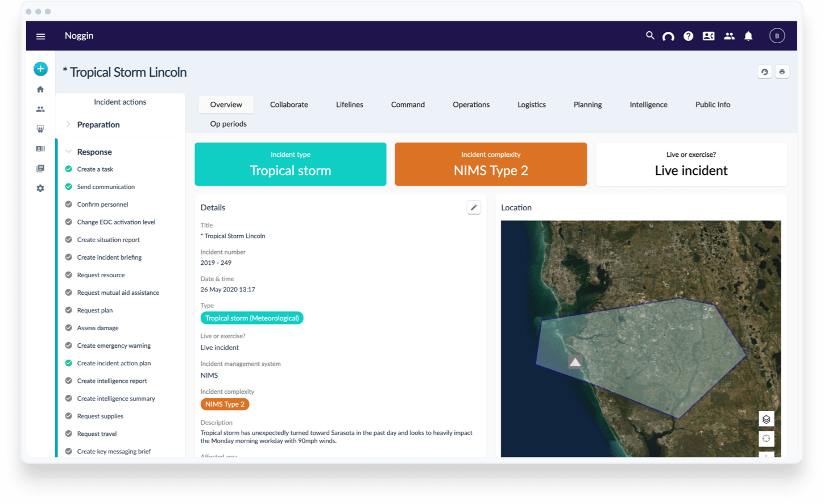Click the teams icon in the top bar
824x504 pixels.
(x=729, y=36)
